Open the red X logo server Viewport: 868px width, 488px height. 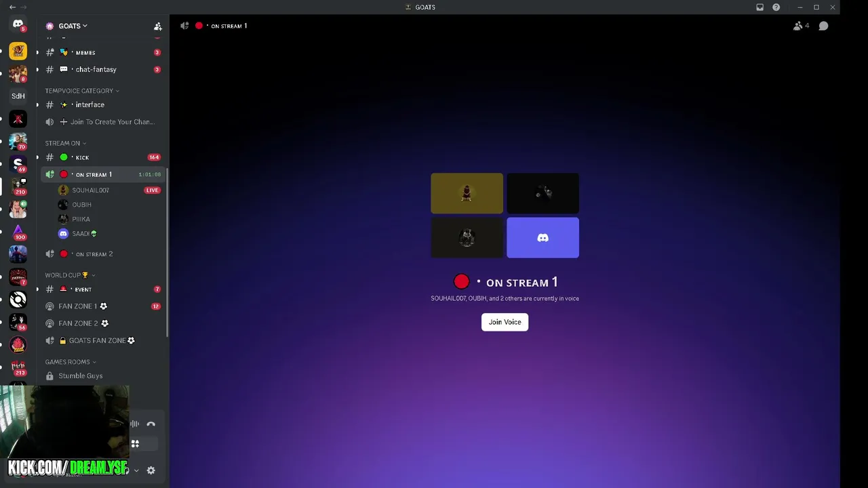pyautogui.click(x=18, y=119)
